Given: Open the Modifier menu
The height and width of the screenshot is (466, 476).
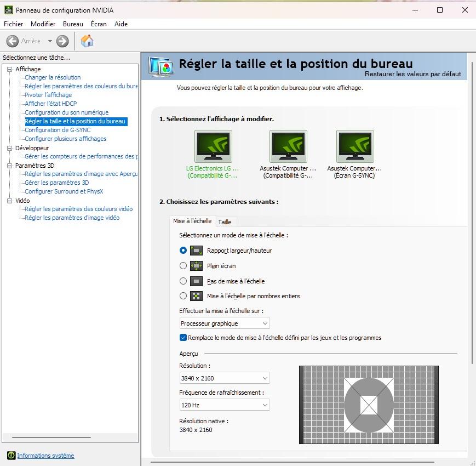Looking at the screenshot, I should coord(43,24).
